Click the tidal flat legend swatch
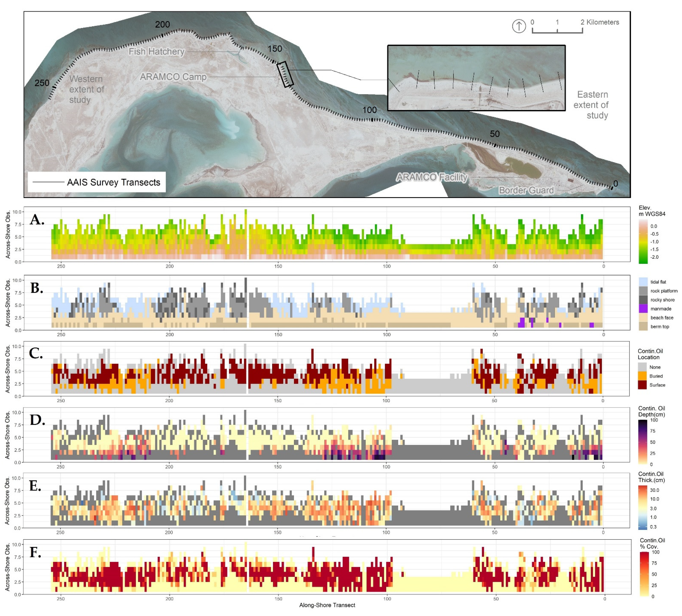 coord(643,282)
